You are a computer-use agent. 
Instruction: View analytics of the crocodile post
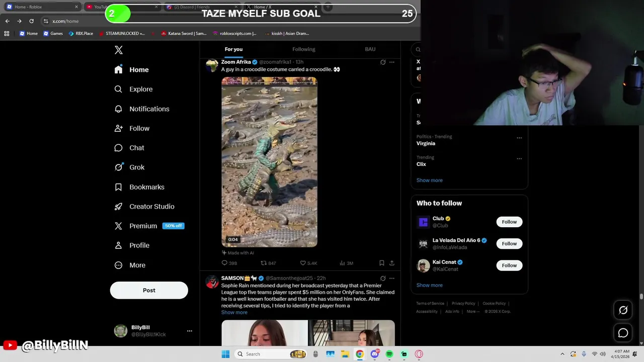click(346, 263)
